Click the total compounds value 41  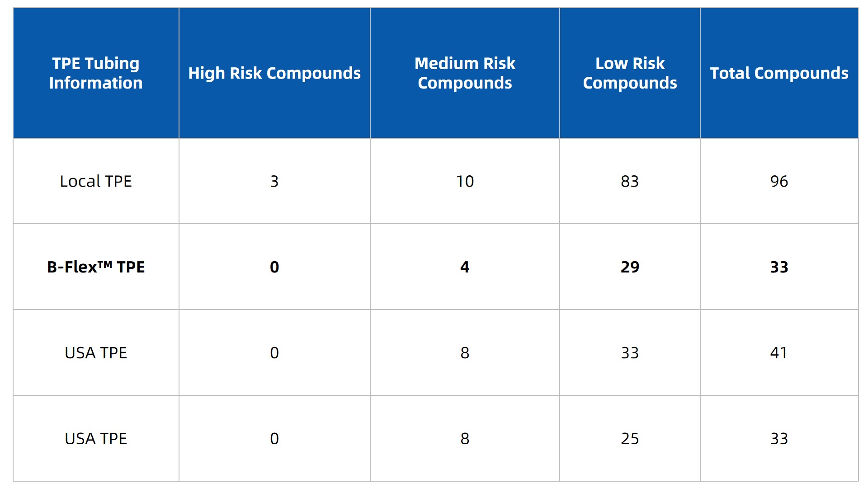pos(779,353)
